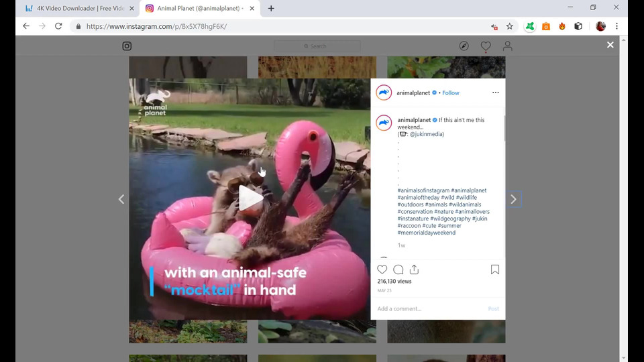Click the site lock icon
Screen dimensions: 644x362
(x=78, y=26)
